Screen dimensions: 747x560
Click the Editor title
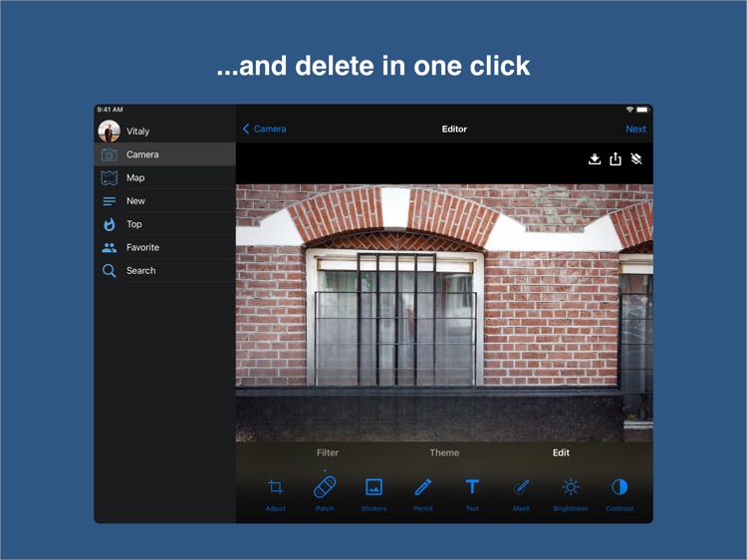454,130
